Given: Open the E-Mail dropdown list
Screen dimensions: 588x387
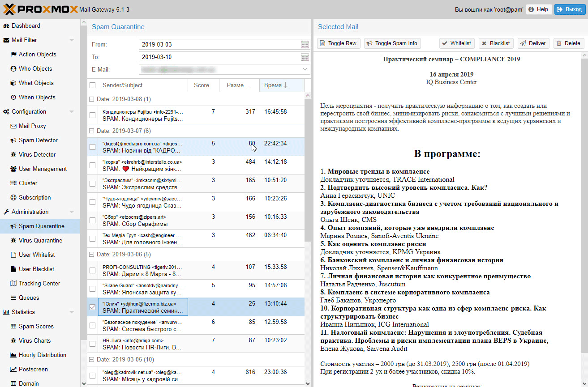Looking at the screenshot, I should [x=305, y=69].
